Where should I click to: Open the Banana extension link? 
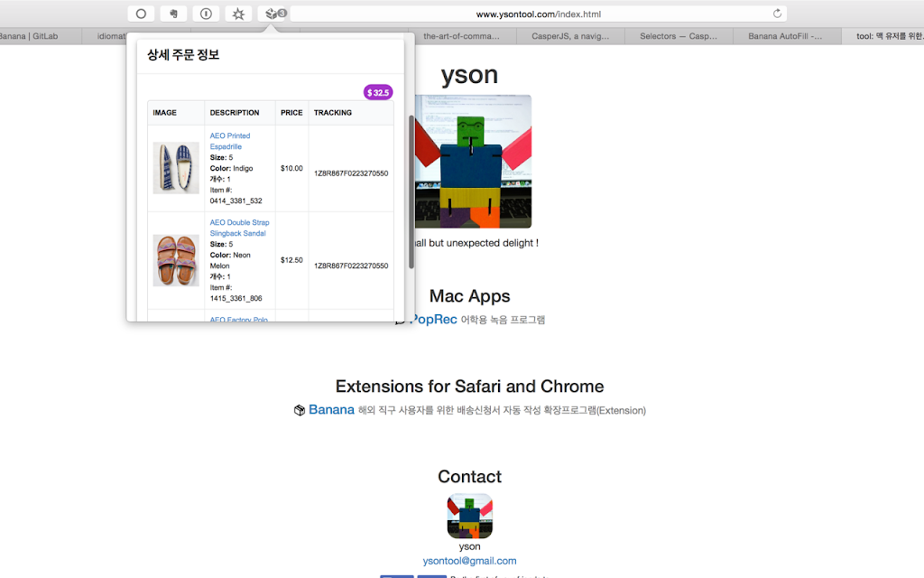(331, 409)
